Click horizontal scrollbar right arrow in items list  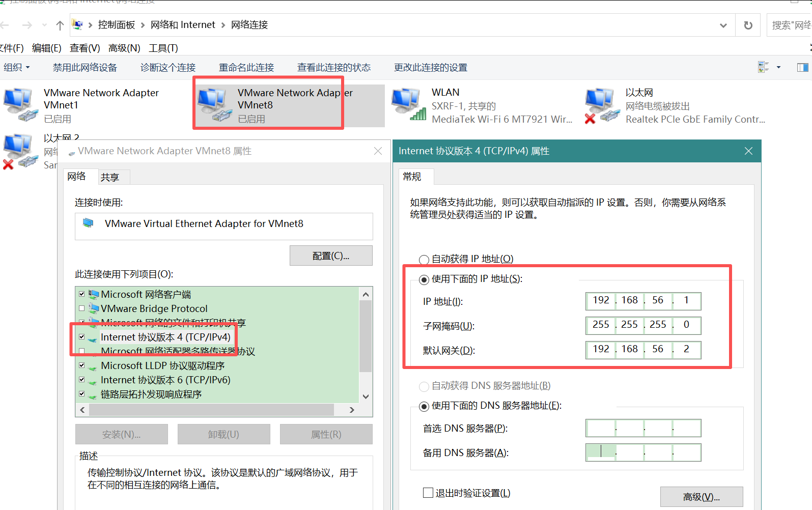[352, 410]
